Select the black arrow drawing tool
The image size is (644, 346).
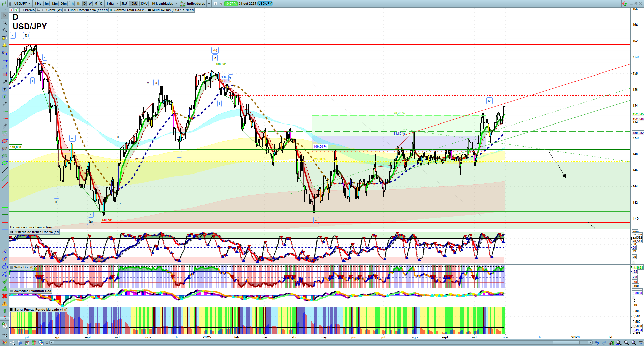5,82
